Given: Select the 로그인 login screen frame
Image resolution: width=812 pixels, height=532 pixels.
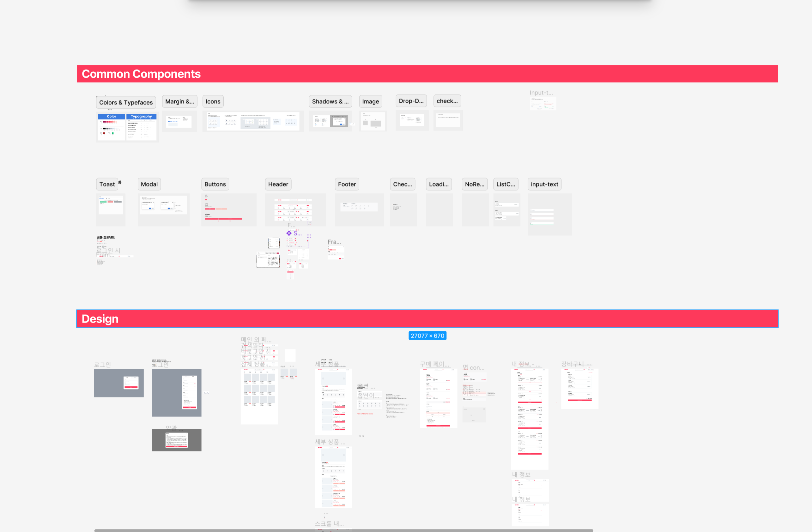Looking at the screenshot, I should [x=118, y=383].
